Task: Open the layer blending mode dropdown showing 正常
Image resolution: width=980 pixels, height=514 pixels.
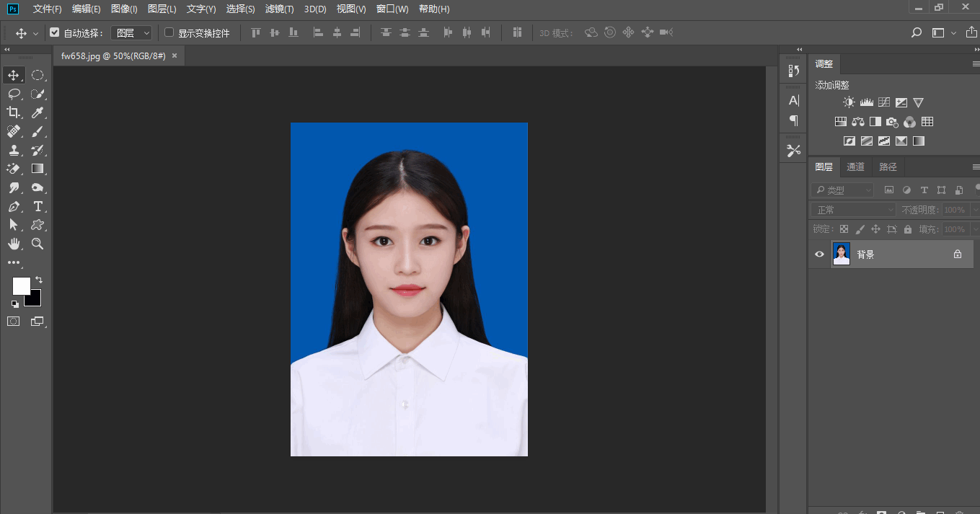Action: click(x=852, y=209)
